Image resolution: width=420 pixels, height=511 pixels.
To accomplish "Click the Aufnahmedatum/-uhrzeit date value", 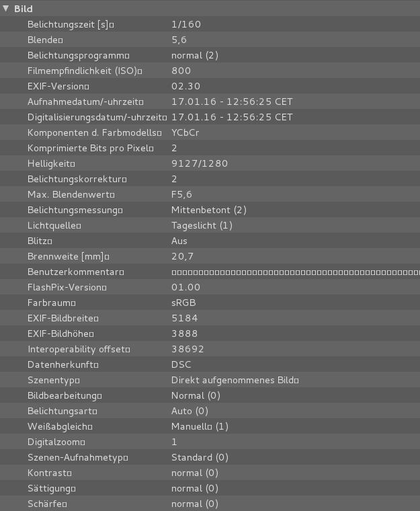I will coord(232,102).
